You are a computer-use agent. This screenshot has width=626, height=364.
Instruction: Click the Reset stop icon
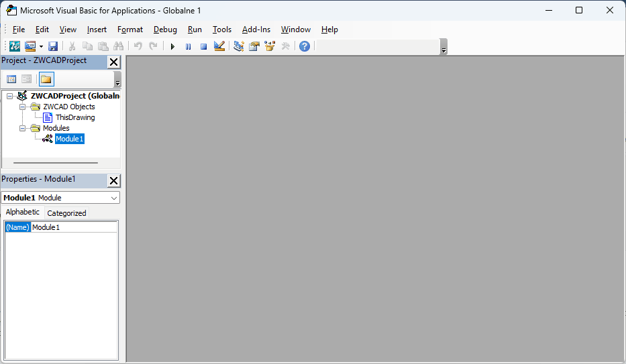pos(203,47)
